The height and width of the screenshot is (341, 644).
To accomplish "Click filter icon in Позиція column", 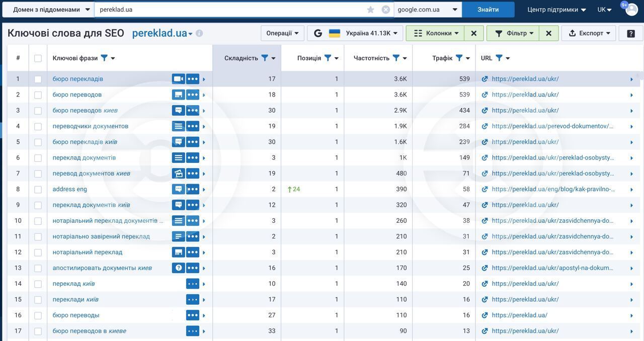I will pos(328,58).
